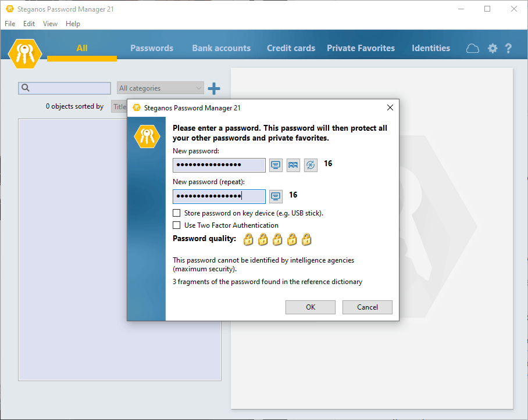Check Store password on key device
Viewport: 528px width, 420px height.
click(x=176, y=213)
